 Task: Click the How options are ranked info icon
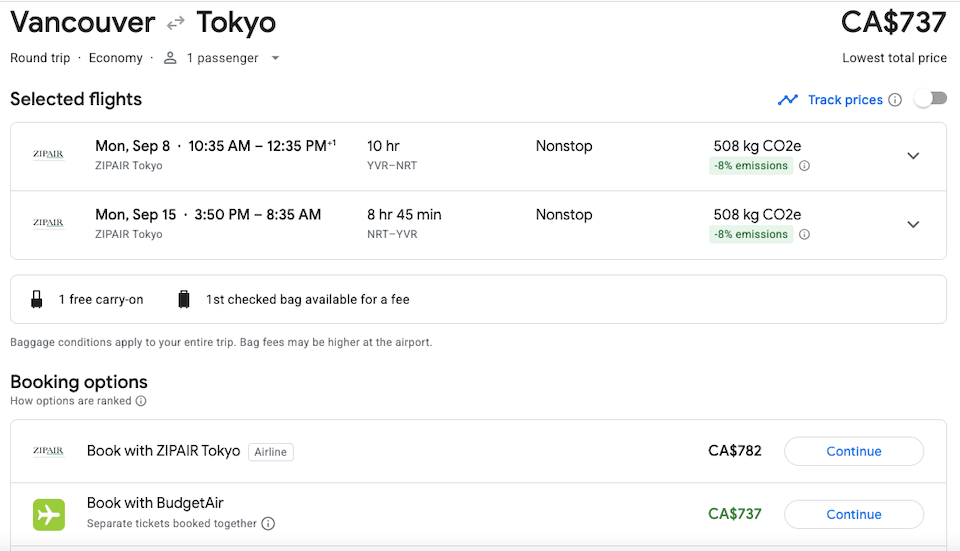(141, 401)
